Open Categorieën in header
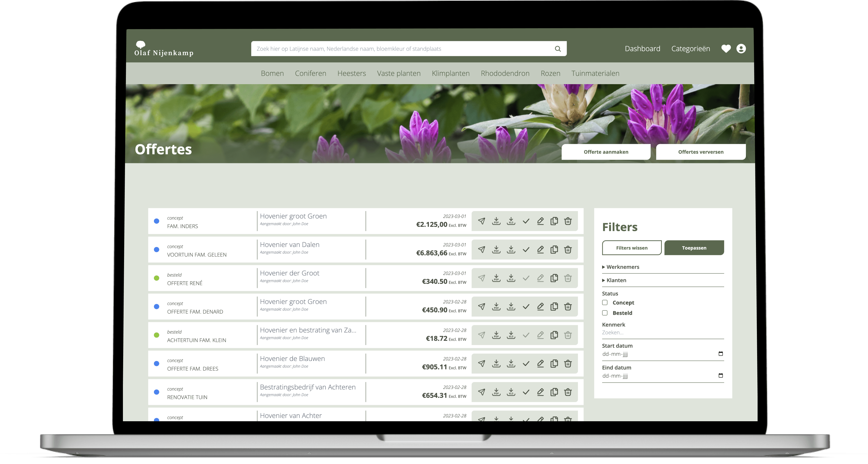Viewport: 868px width, 464px height. click(x=691, y=49)
